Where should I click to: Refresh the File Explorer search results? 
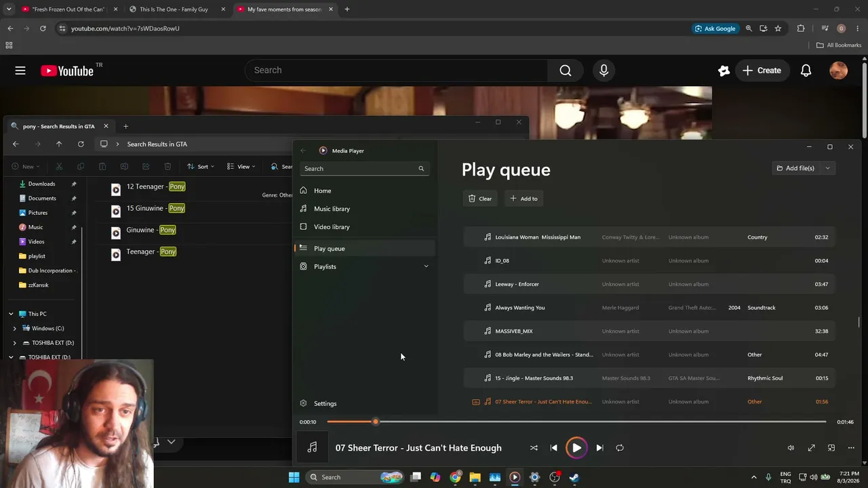[x=81, y=144]
